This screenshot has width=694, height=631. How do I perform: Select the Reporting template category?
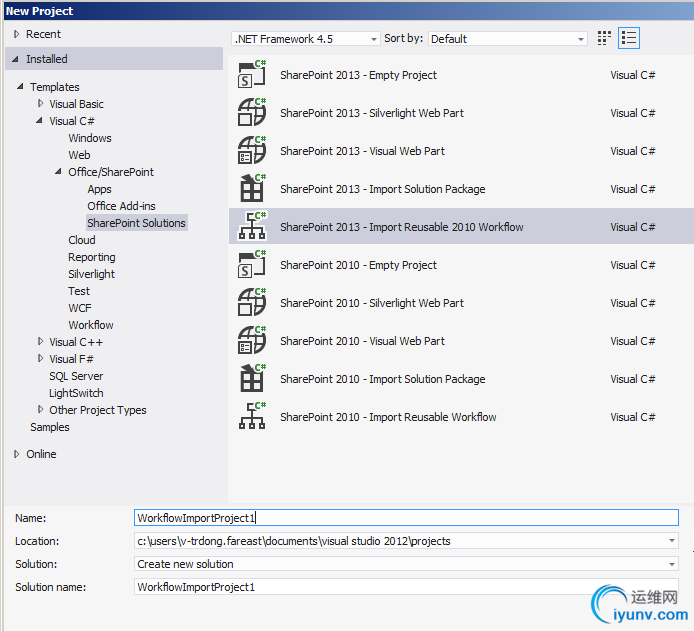[92, 257]
